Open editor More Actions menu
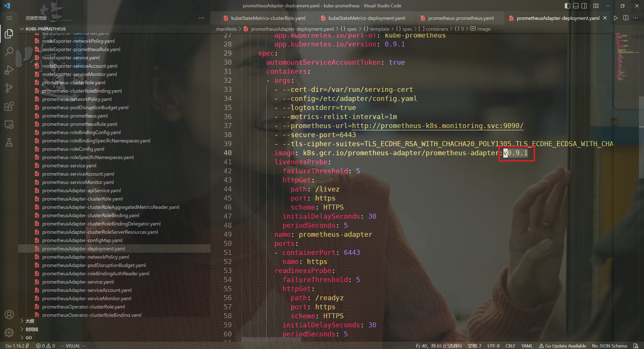 coord(636,18)
